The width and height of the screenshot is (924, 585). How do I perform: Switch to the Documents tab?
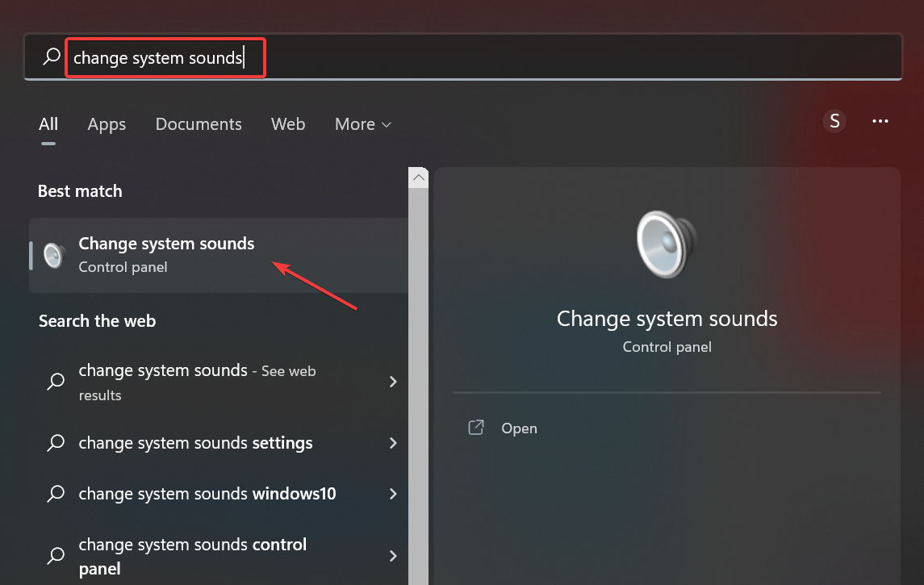[x=199, y=124]
